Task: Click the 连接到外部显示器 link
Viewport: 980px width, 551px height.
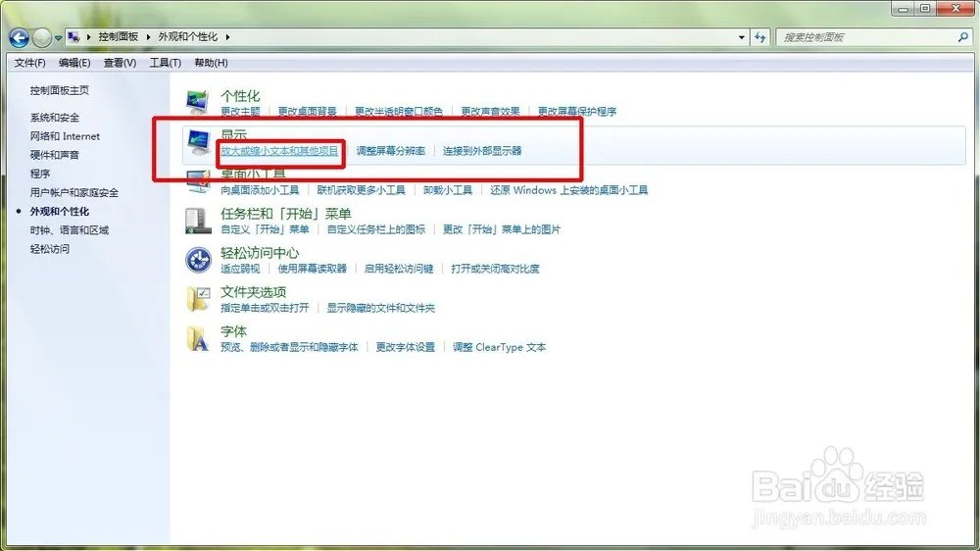Action: [x=482, y=151]
